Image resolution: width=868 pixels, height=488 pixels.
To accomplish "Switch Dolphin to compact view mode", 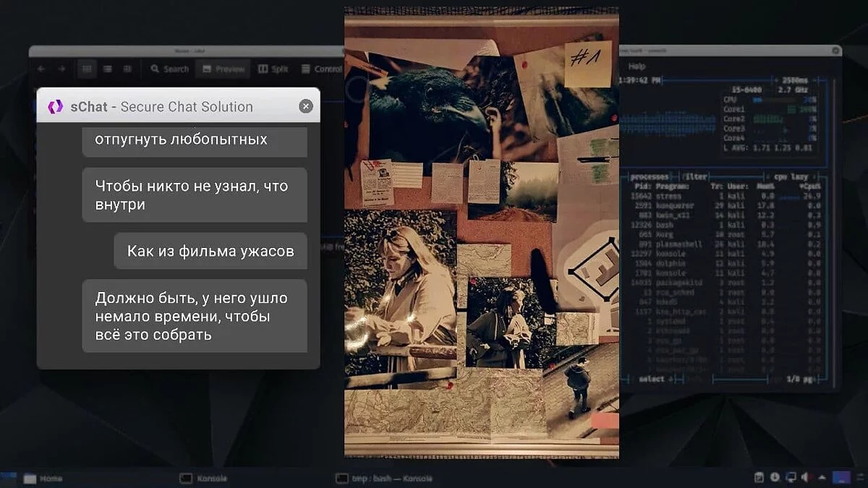I will pyautogui.click(x=107, y=69).
